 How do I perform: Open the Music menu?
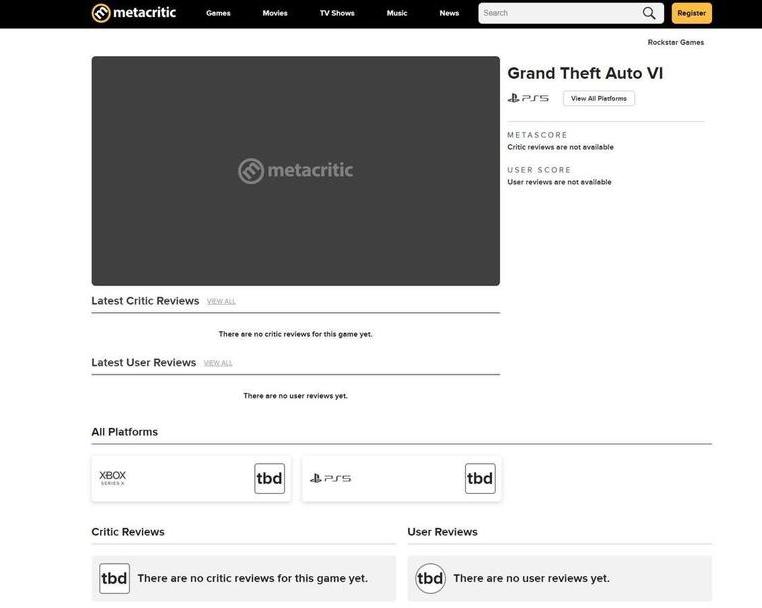(x=397, y=13)
